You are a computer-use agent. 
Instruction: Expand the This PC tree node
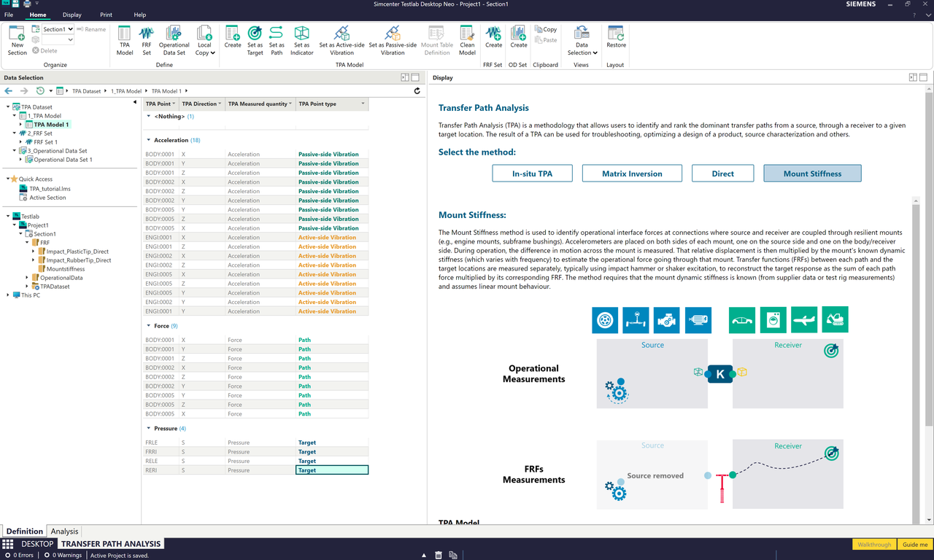8,295
